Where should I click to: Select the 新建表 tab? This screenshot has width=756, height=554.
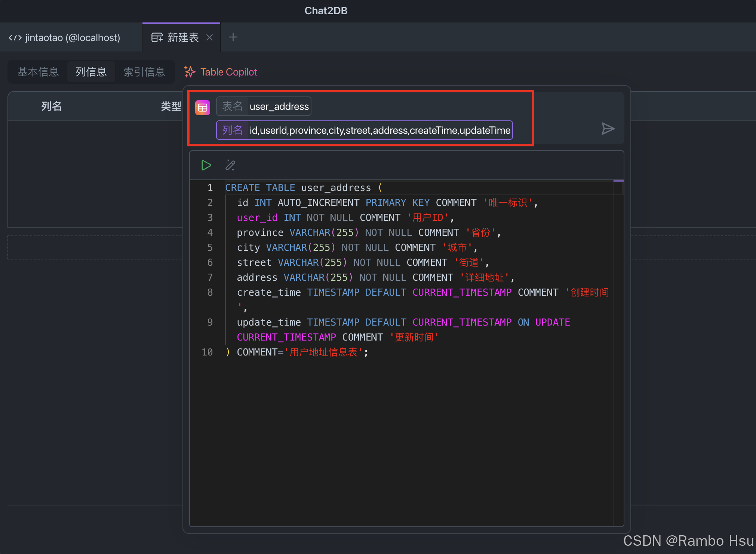click(181, 37)
